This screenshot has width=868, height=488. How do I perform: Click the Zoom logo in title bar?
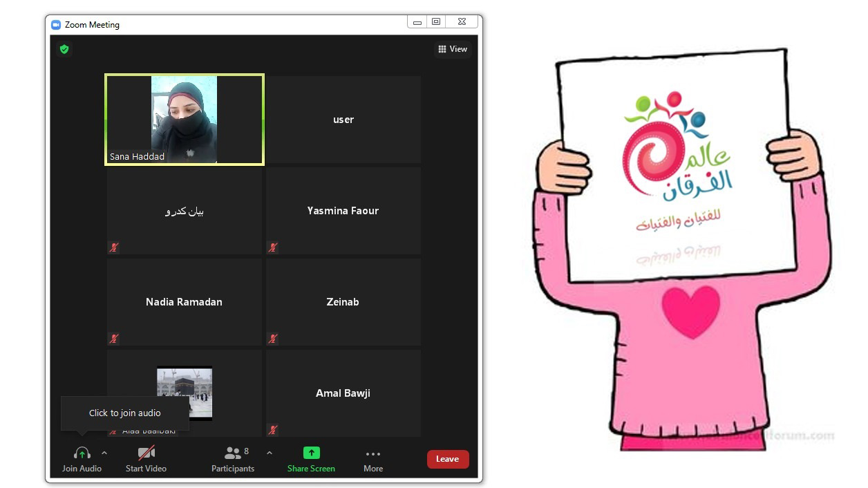(56, 25)
